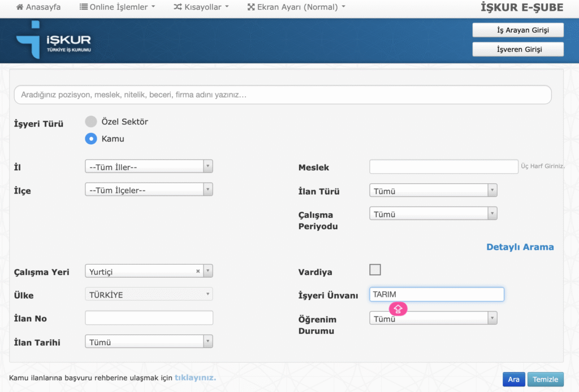Expand Kısayollar shortcuts menu

pos(201,7)
